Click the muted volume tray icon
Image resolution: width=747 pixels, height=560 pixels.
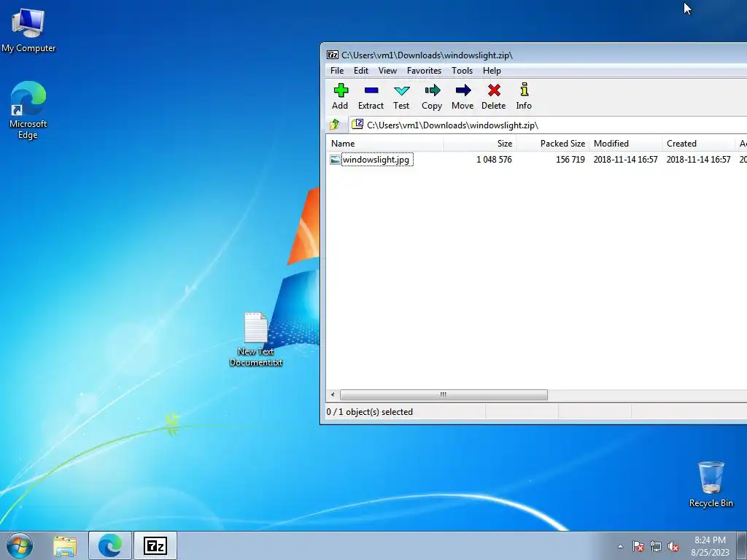pos(673,547)
